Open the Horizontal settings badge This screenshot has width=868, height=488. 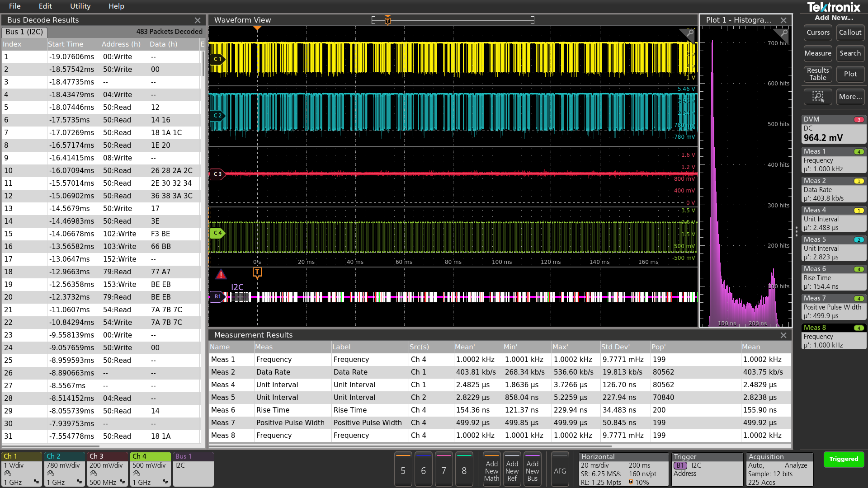[x=623, y=469]
